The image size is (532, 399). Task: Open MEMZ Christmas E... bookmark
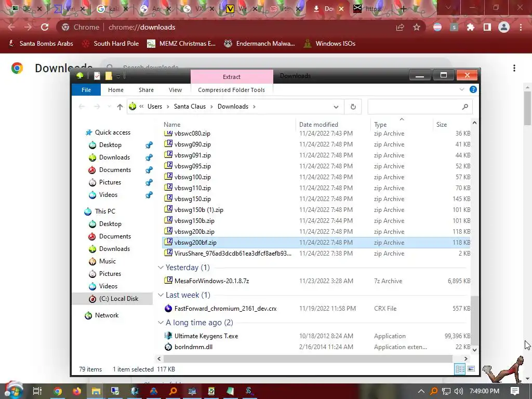pyautogui.click(x=181, y=44)
